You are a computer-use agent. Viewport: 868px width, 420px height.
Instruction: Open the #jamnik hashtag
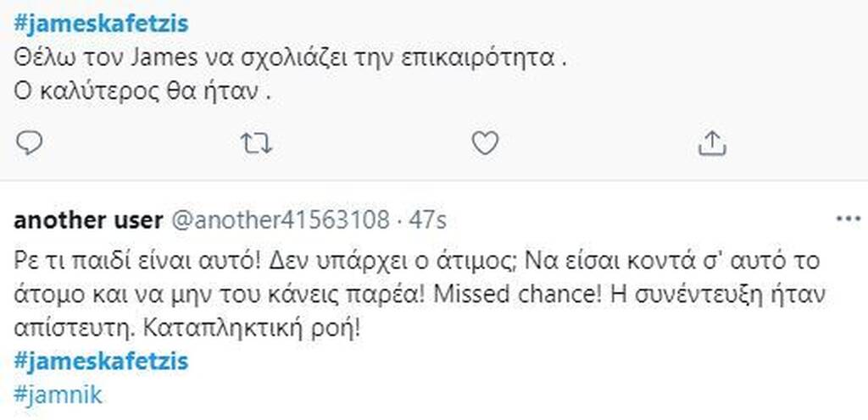coord(58,395)
